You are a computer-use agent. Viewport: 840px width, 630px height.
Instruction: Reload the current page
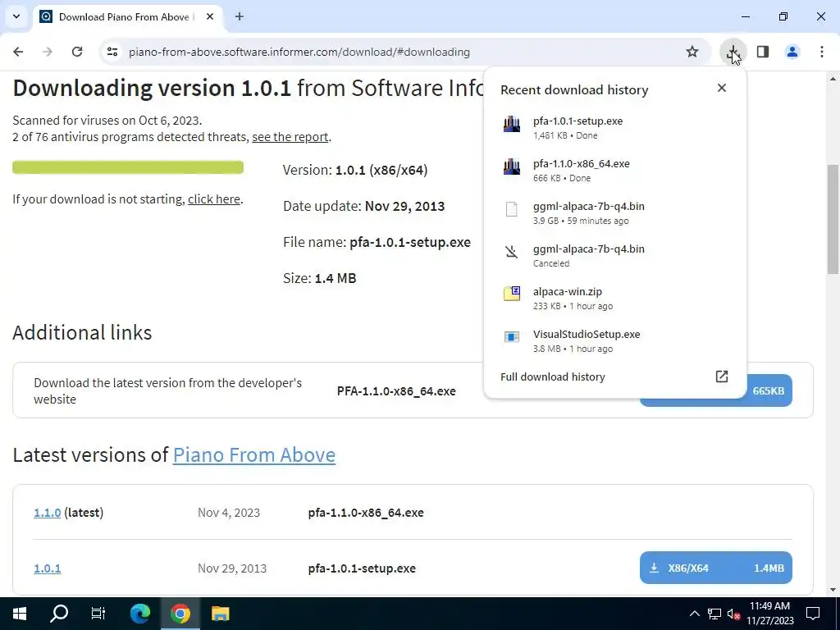[x=77, y=52]
